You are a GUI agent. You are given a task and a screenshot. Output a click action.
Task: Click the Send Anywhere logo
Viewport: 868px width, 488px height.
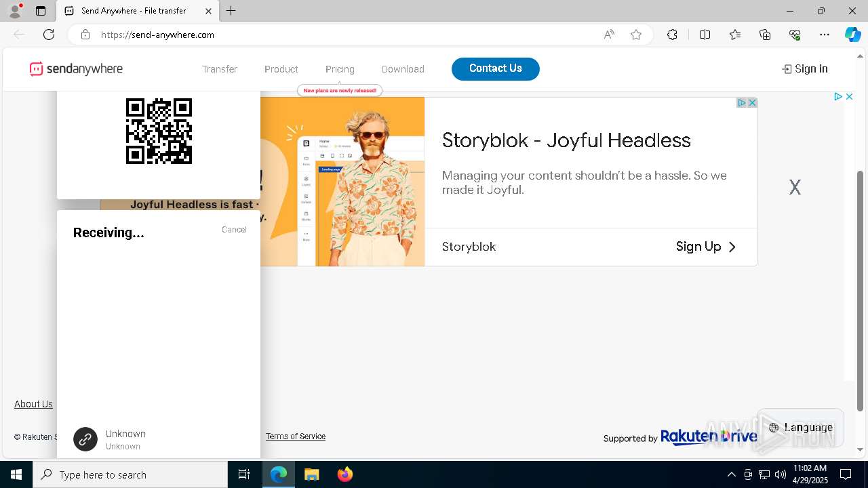pyautogui.click(x=76, y=68)
